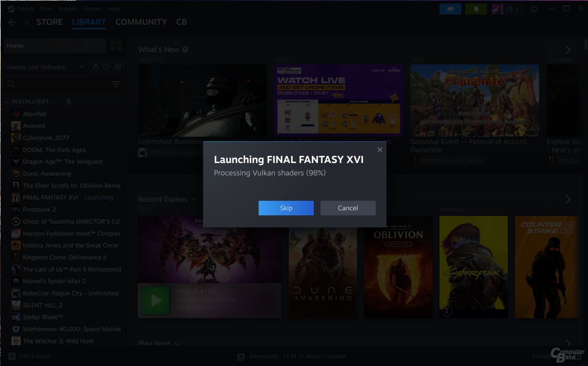Open the notifications bell
The width and height of the screenshot is (588, 366).
(476, 9)
